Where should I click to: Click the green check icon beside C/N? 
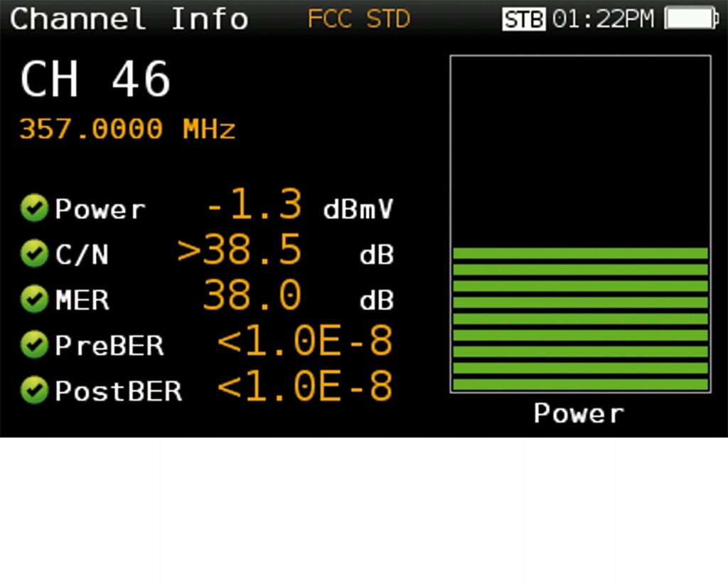34,253
